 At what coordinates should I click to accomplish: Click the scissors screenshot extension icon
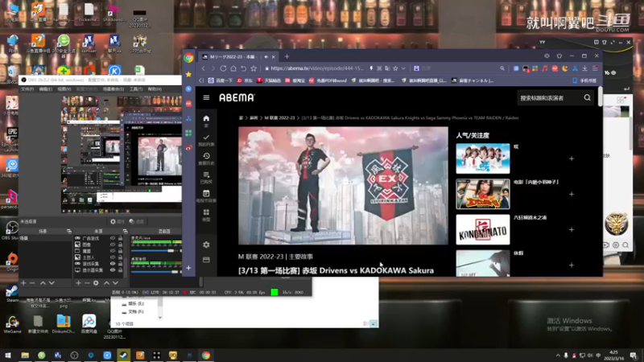click(575, 68)
